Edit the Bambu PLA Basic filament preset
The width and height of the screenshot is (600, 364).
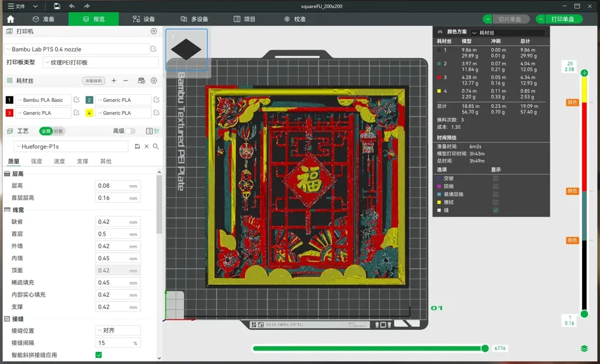coord(77,100)
